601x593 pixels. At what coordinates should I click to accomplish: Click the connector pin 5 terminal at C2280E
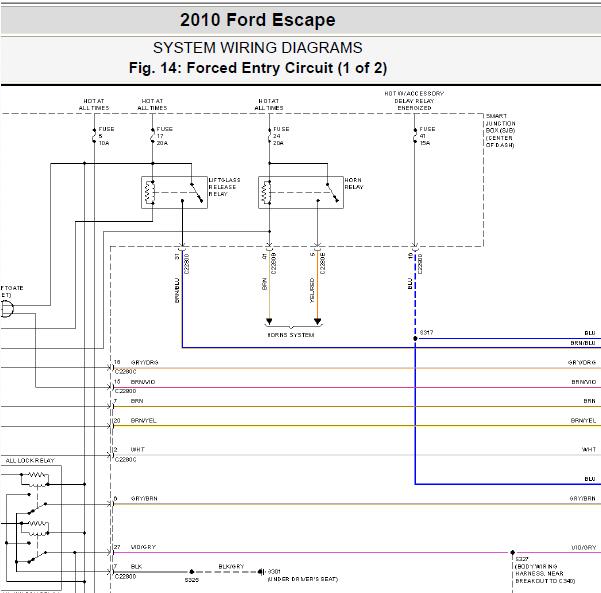point(317,246)
